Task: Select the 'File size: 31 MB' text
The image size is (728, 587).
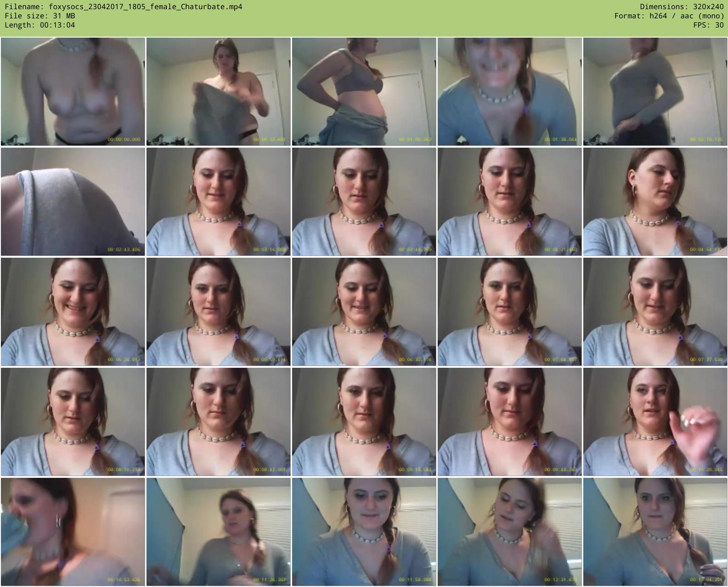Action: click(40, 16)
